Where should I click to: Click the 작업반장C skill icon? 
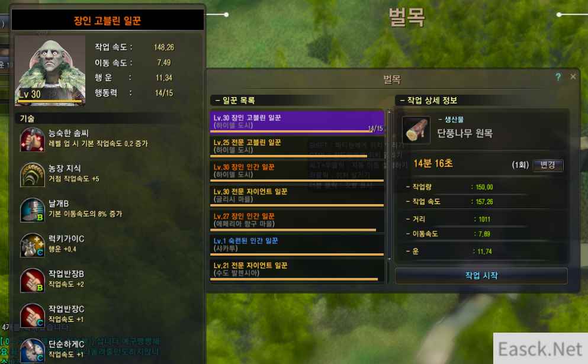(32, 315)
